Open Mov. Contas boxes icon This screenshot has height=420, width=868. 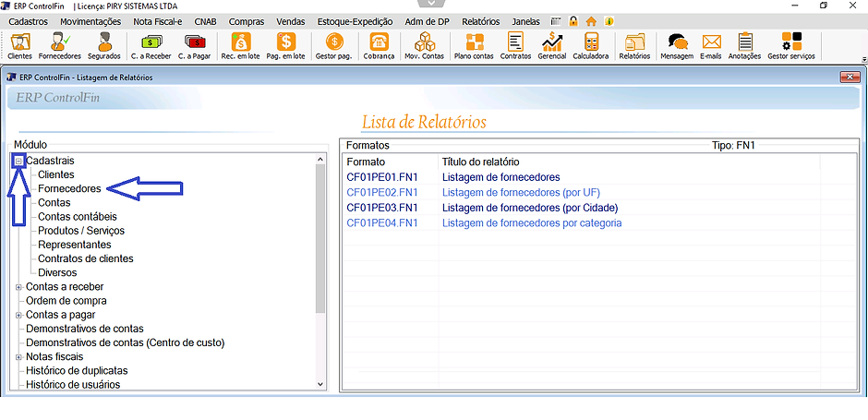pos(425,46)
